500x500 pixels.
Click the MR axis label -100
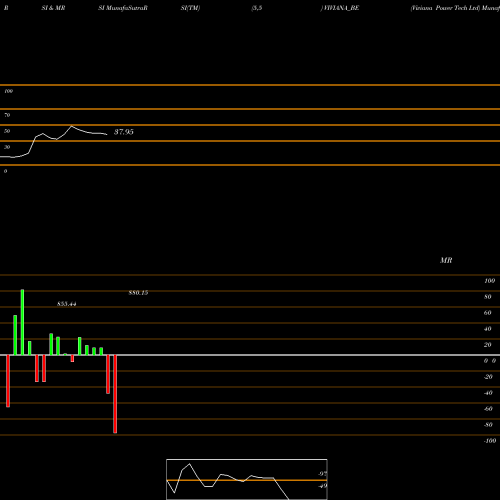tap(490, 441)
